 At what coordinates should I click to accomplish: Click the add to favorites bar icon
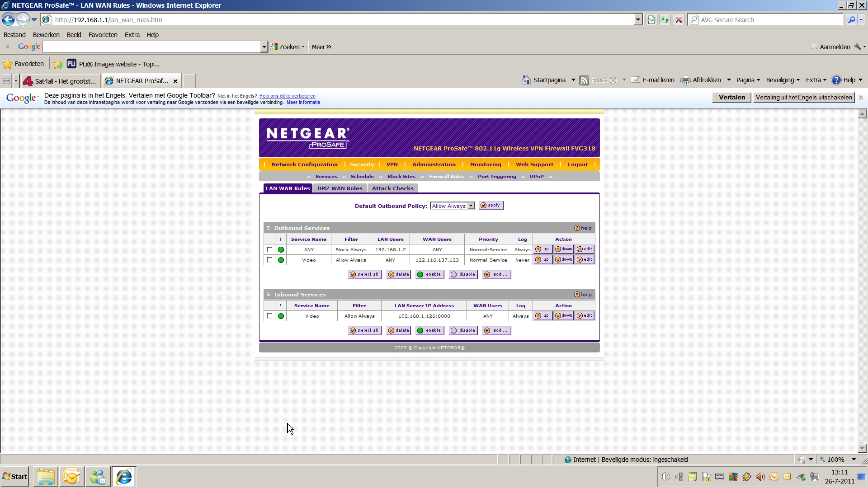point(57,64)
